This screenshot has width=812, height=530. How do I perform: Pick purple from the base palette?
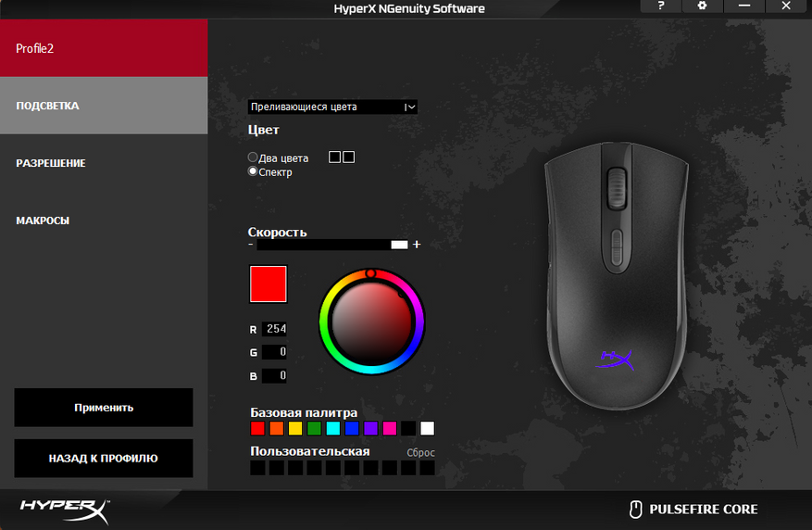pos(370,428)
